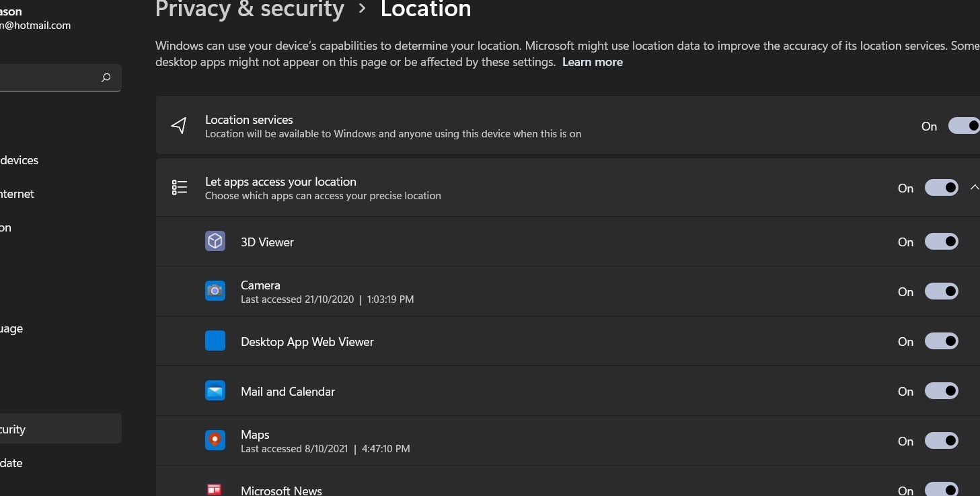Click Maps 'Last accessed 8/10/2021' text
The width and height of the screenshot is (980, 496).
pos(325,449)
